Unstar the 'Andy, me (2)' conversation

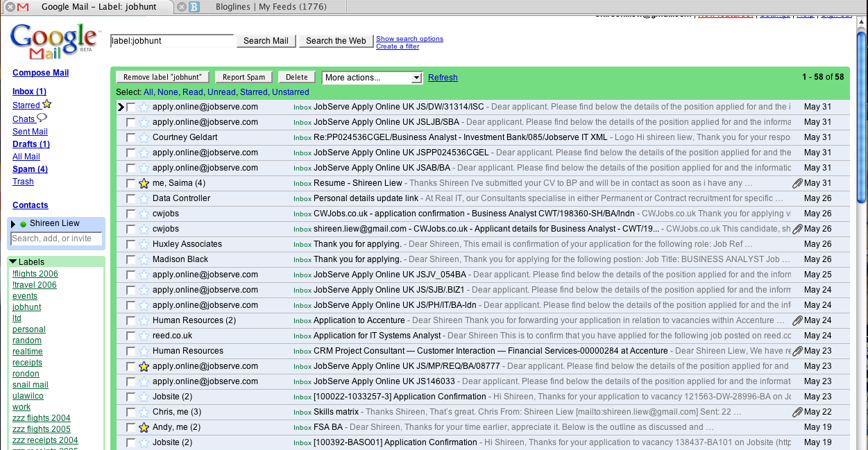(x=144, y=427)
